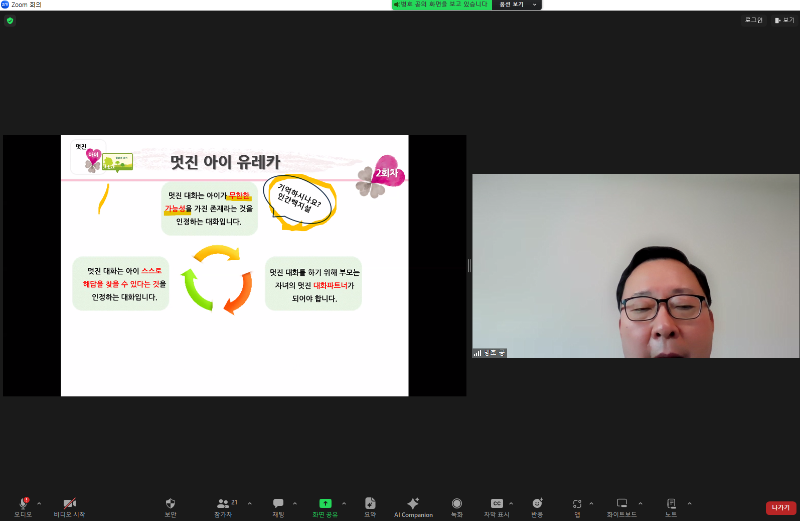
Task: Expand the chat options arrow
Action: coord(295,504)
